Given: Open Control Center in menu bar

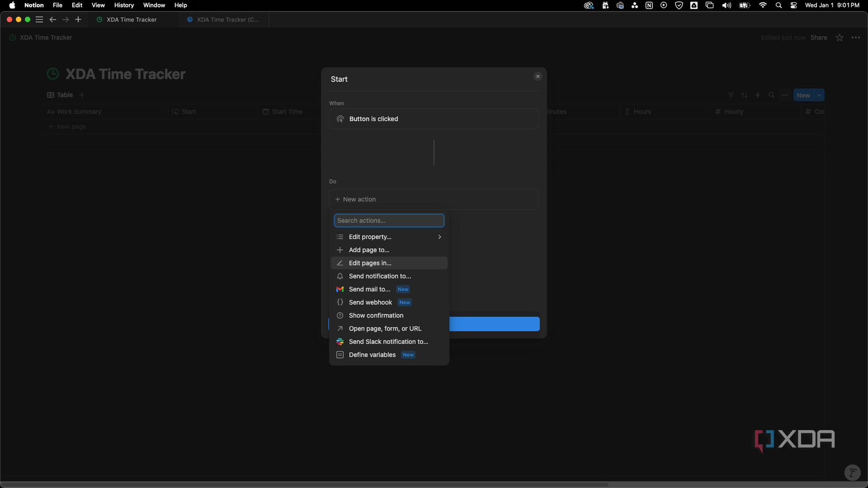Looking at the screenshot, I should (793, 5).
